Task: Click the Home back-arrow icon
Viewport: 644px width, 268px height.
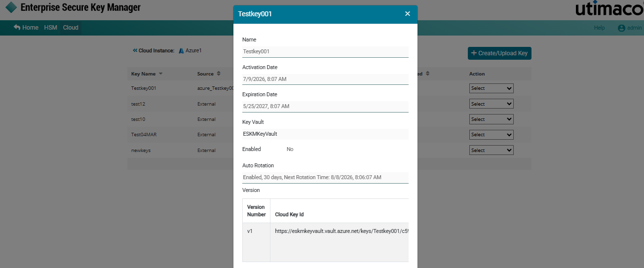Action: click(x=17, y=28)
